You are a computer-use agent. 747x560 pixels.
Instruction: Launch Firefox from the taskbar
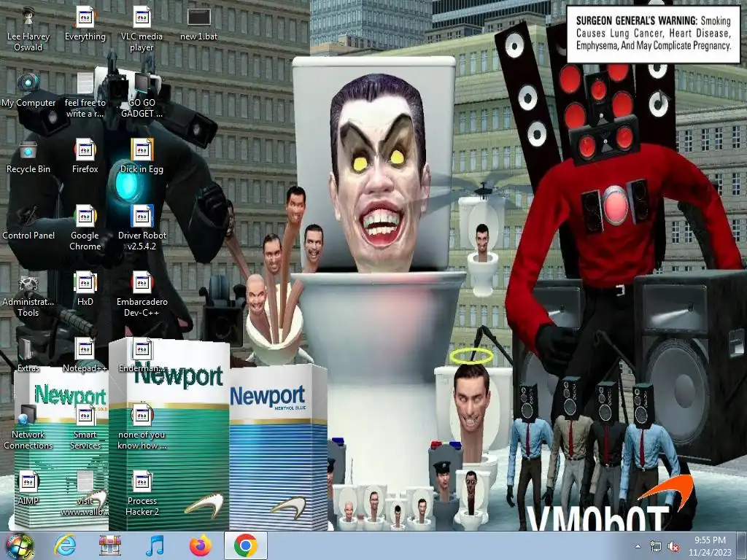coord(200,545)
